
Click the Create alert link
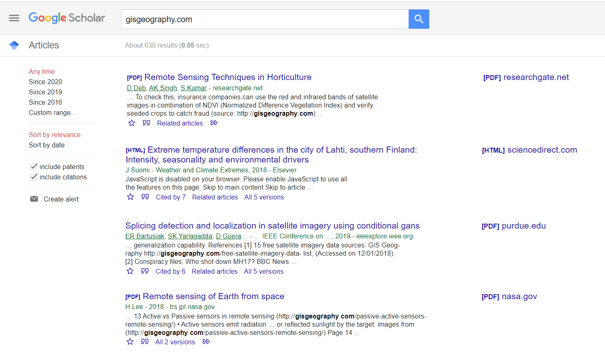tap(61, 199)
